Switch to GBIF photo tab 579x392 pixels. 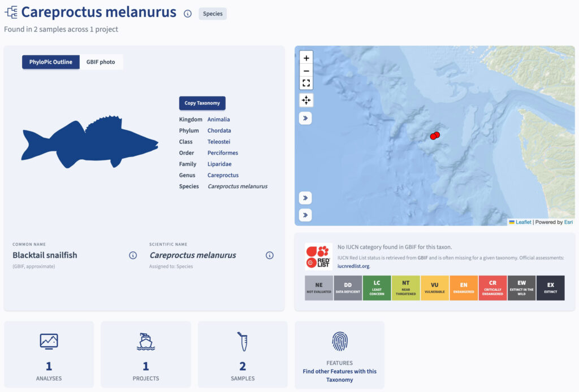(101, 62)
